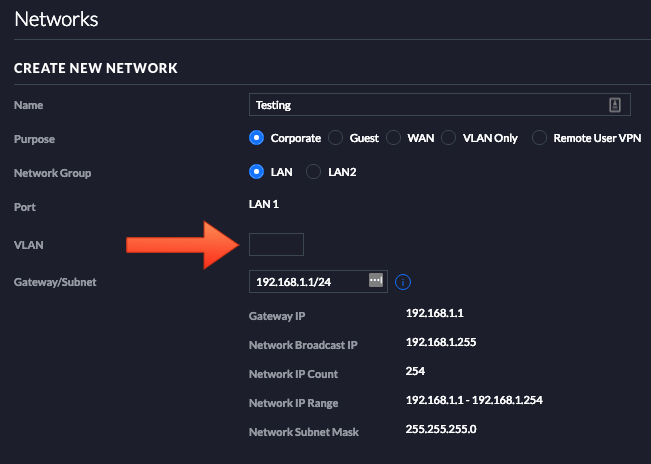Click the Create New Network section title
Viewport: 651px width, 464px height.
tap(96, 68)
